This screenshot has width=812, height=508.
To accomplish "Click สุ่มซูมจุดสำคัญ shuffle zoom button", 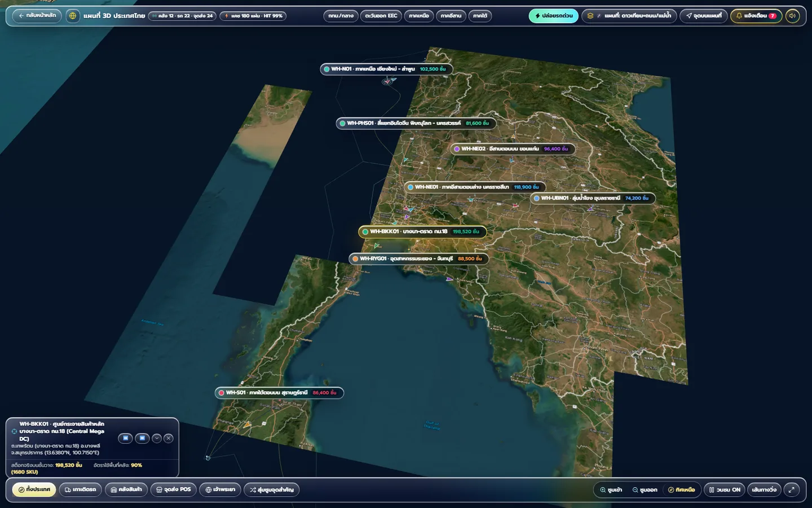I will [x=272, y=490].
